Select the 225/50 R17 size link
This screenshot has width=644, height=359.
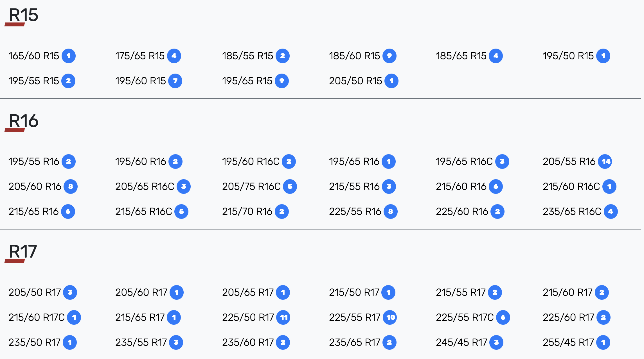248,317
